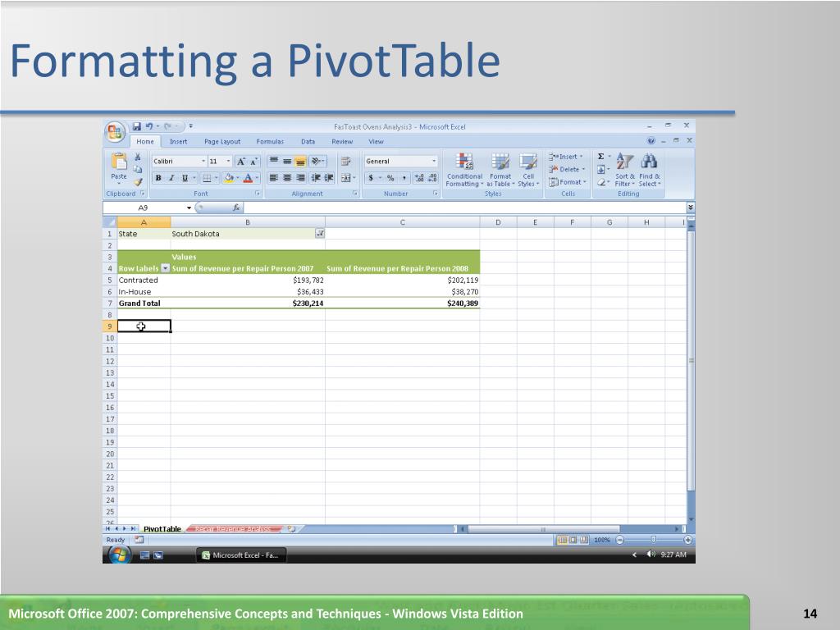840x630 pixels.
Task: Apply fill color with paint bucket
Action: point(229,178)
